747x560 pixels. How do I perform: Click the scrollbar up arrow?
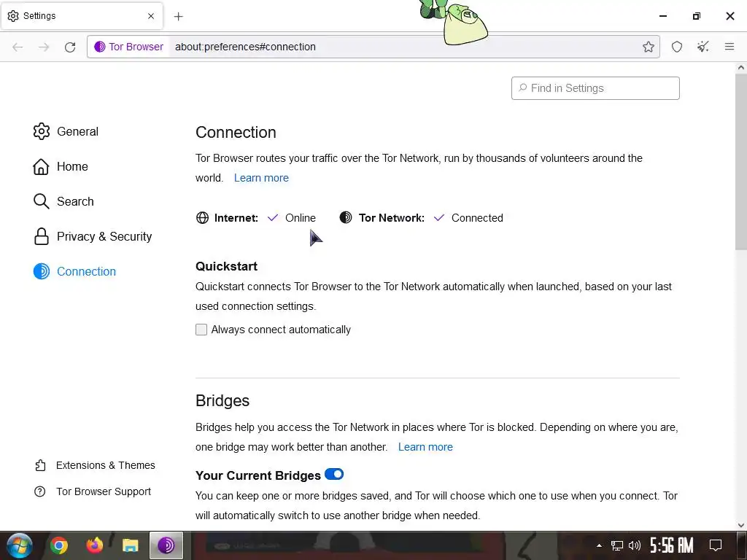click(x=741, y=68)
